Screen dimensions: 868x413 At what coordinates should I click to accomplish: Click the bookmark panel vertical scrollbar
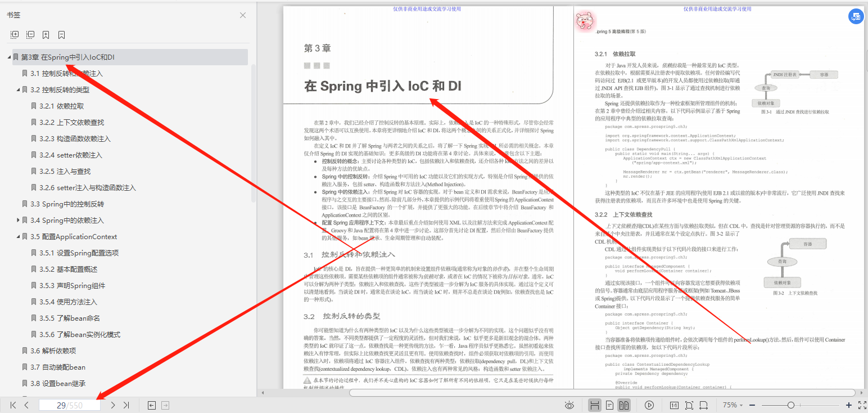pos(254,134)
